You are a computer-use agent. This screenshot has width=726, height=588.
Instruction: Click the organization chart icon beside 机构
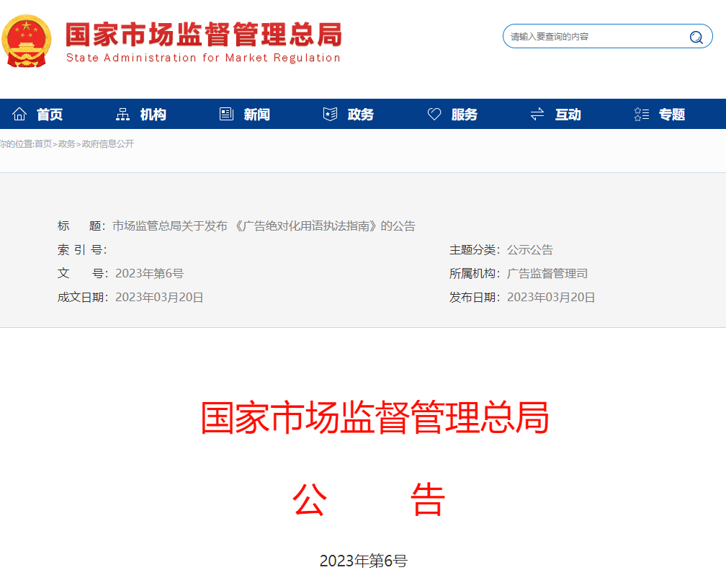[122, 114]
